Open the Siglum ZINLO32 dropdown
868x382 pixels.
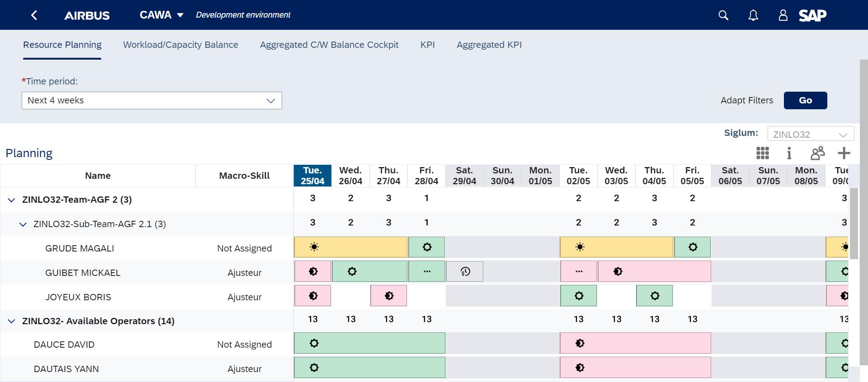click(811, 134)
